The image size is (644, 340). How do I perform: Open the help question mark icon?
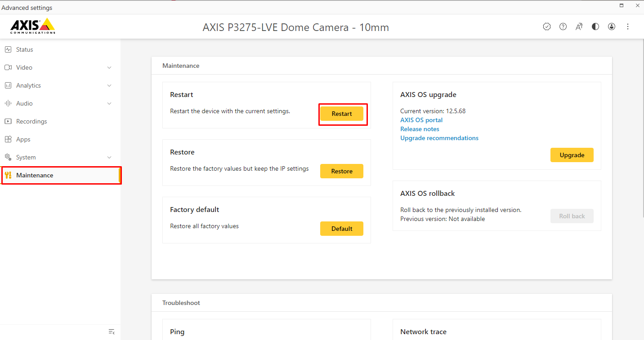pos(563,26)
